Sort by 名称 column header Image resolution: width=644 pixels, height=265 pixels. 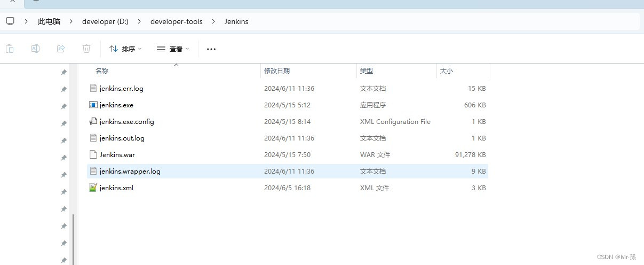102,71
